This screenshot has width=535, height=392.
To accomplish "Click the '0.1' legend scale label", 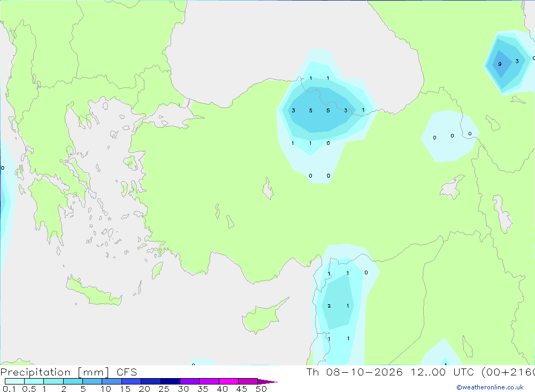I will pos(9,389).
